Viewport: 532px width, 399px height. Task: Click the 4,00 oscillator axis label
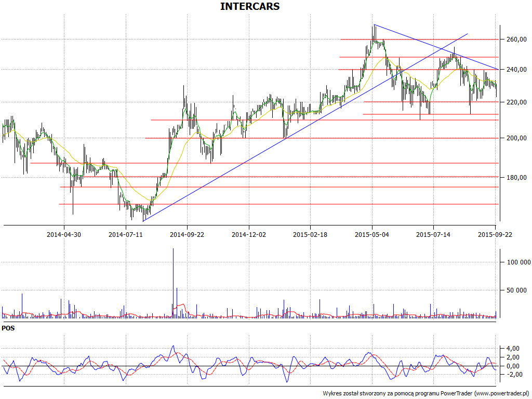512,349
